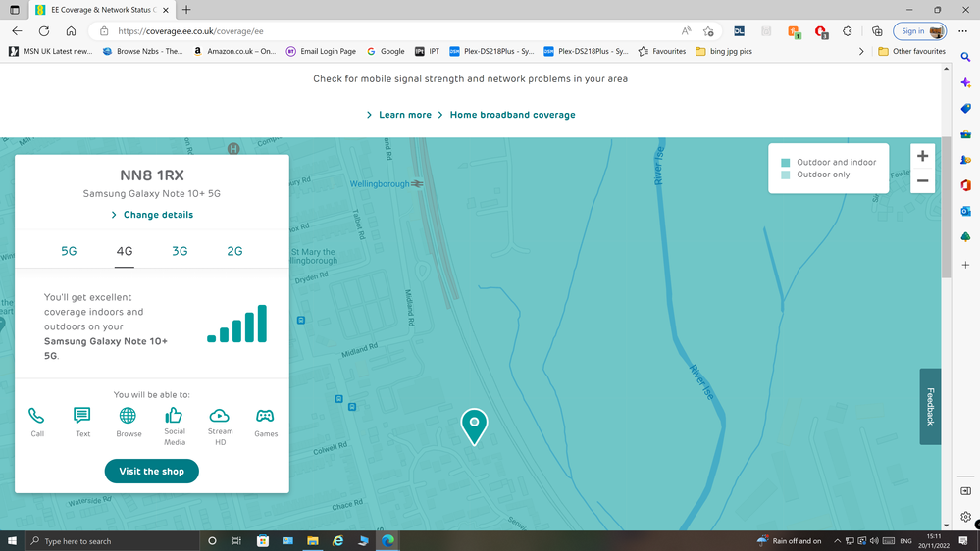Go to browser home page
The width and height of the screenshot is (980, 551).
click(x=71, y=31)
